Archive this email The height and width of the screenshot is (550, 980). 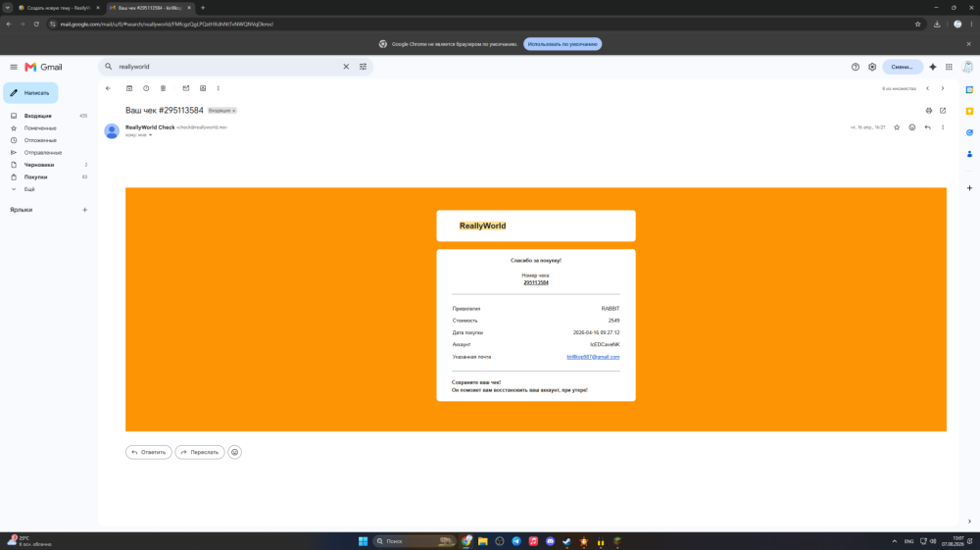(x=129, y=88)
